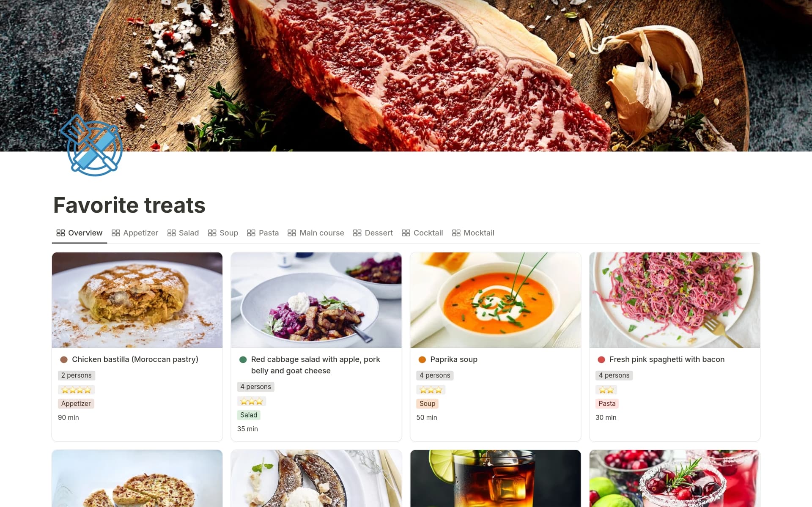Open the Main course tab

315,233
